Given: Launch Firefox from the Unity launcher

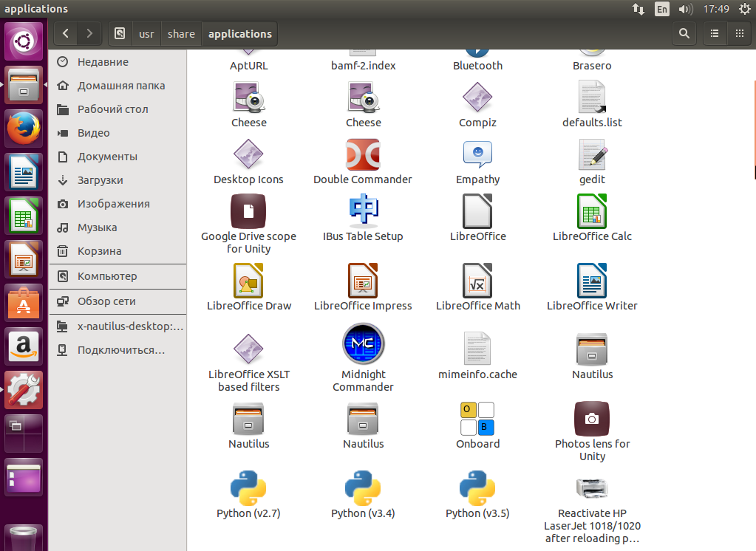Looking at the screenshot, I should click(x=24, y=129).
